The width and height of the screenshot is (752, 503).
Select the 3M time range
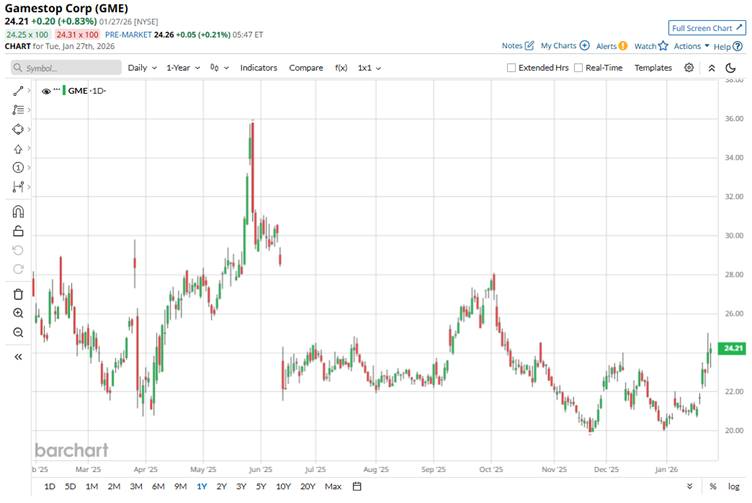pyautogui.click(x=136, y=486)
